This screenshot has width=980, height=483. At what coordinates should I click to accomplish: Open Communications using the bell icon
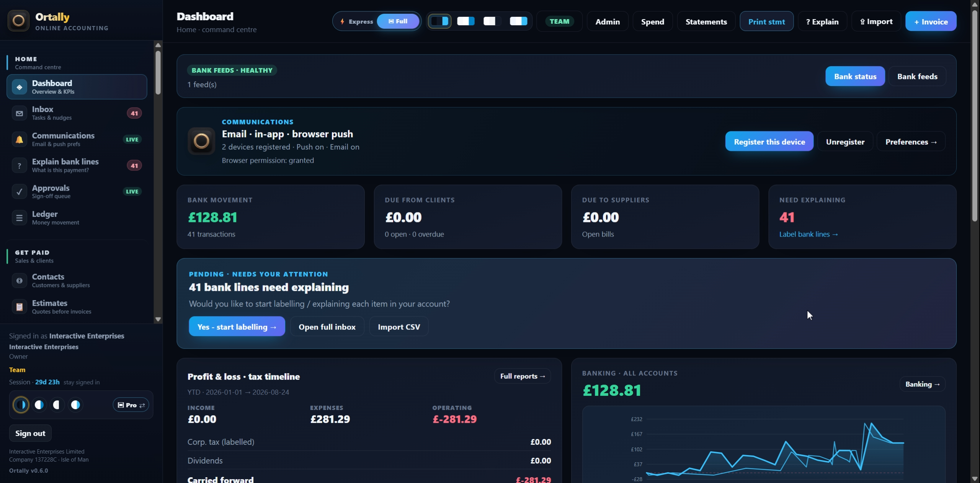pos(19,139)
